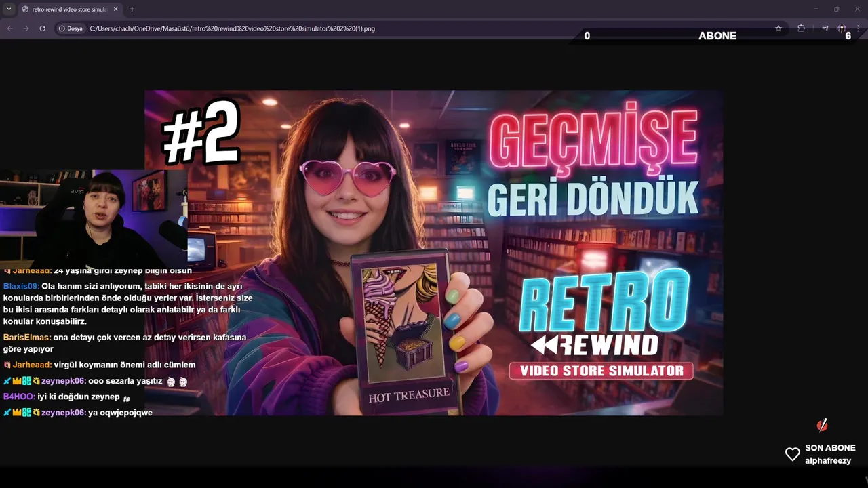
Task: Click the B4HOO chat username
Action: 19,396
